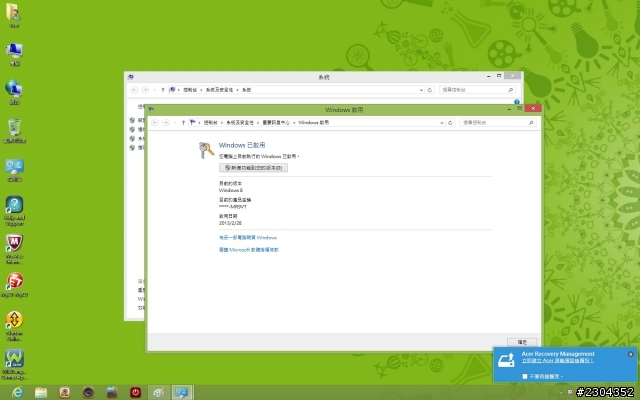Select 控制台 breadcrumb in Activation window

[x=210, y=122]
